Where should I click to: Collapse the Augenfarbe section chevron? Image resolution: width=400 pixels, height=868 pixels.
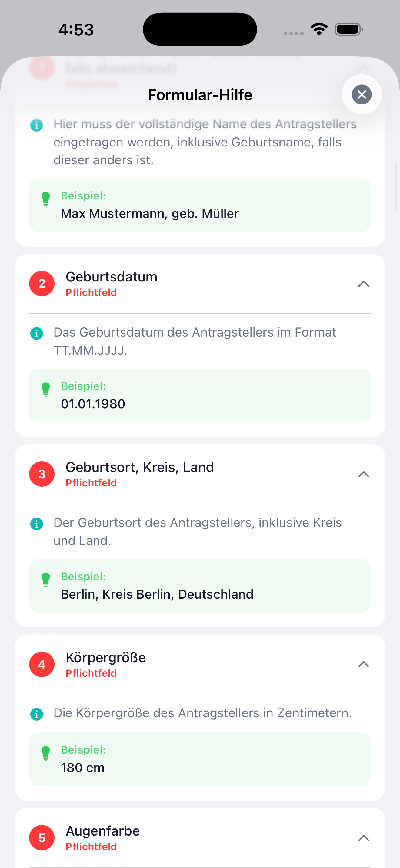click(x=363, y=838)
